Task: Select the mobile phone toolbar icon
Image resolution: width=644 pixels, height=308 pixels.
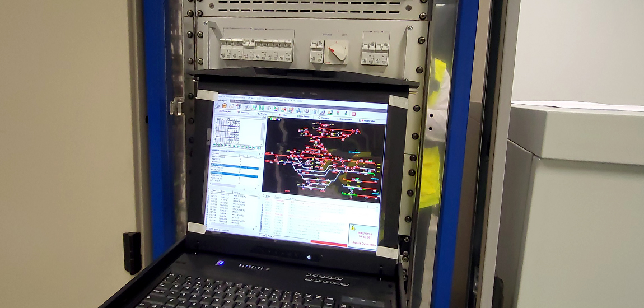Action: pyautogui.click(x=315, y=111)
